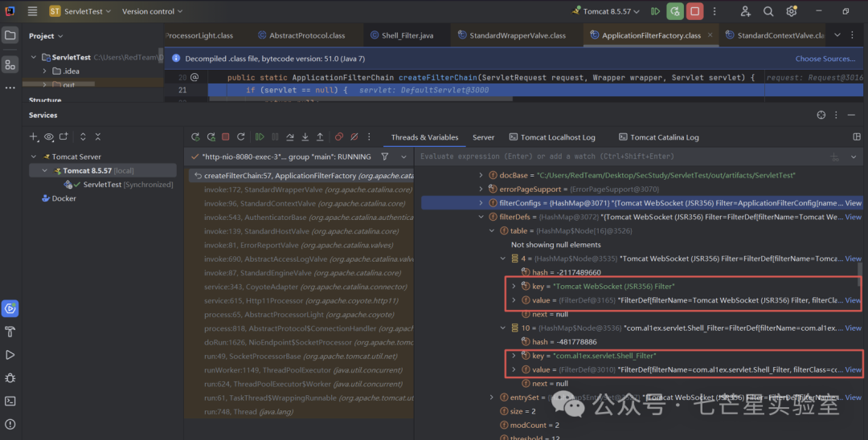This screenshot has height=440, width=868.
Task: Open ServletTest project dropdown
Action: tap(80, 11)
